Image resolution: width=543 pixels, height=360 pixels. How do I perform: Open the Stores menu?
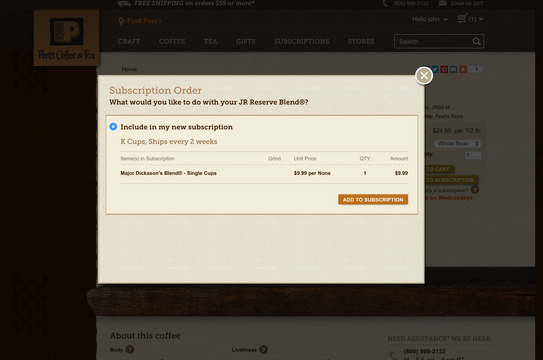(x=361, y=42)
